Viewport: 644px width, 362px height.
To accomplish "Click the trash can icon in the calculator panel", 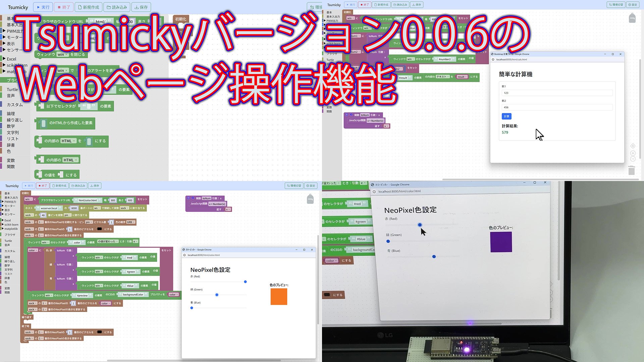I will [632, 170].
